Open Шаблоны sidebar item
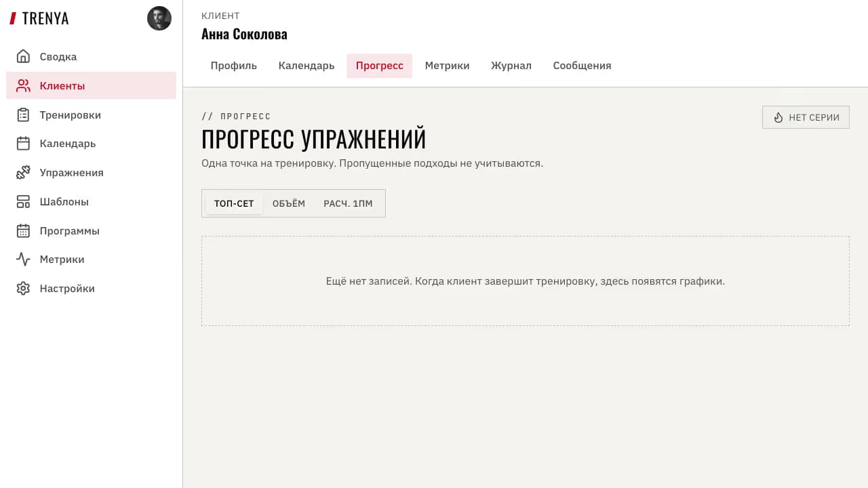This screenshot has width=868, height=488. click(91, 201)
